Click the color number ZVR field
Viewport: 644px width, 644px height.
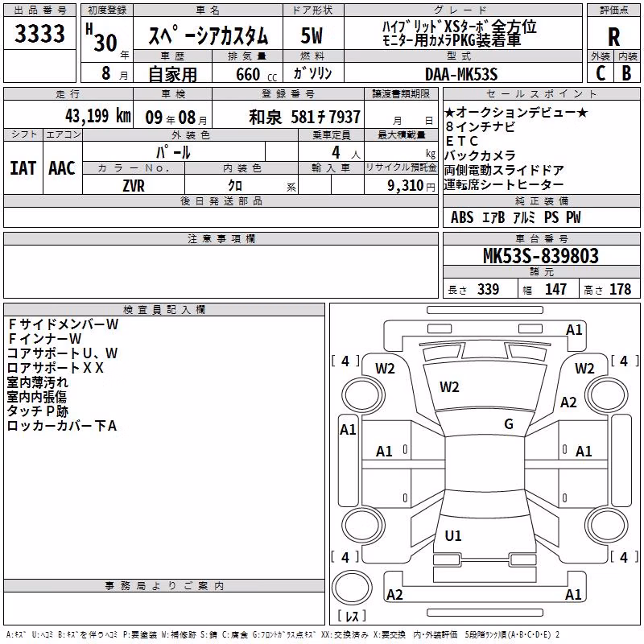coord(134,185)
